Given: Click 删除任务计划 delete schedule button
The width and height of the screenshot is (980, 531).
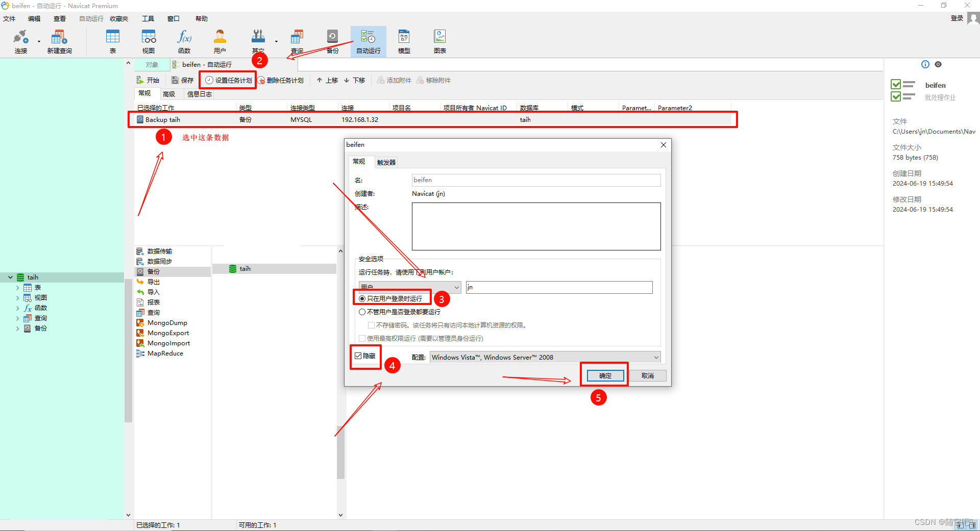Looking at the screenshot, I should tap(280, 80).
